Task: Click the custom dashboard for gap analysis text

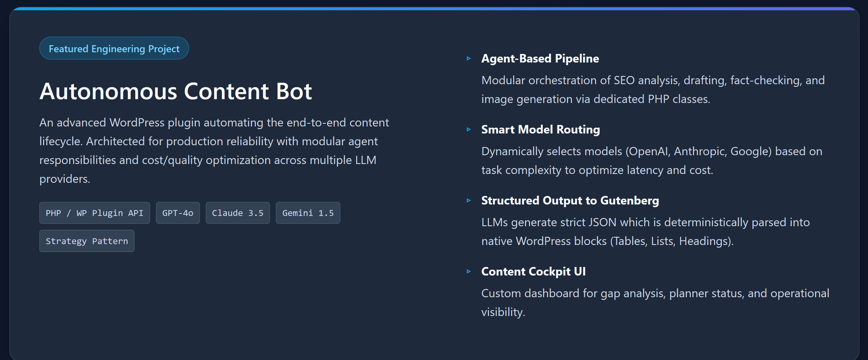Action: (x=655, y=303)
